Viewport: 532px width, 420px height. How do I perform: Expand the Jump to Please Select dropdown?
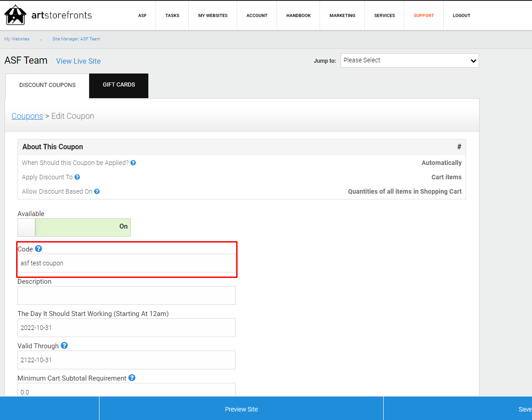410,61
